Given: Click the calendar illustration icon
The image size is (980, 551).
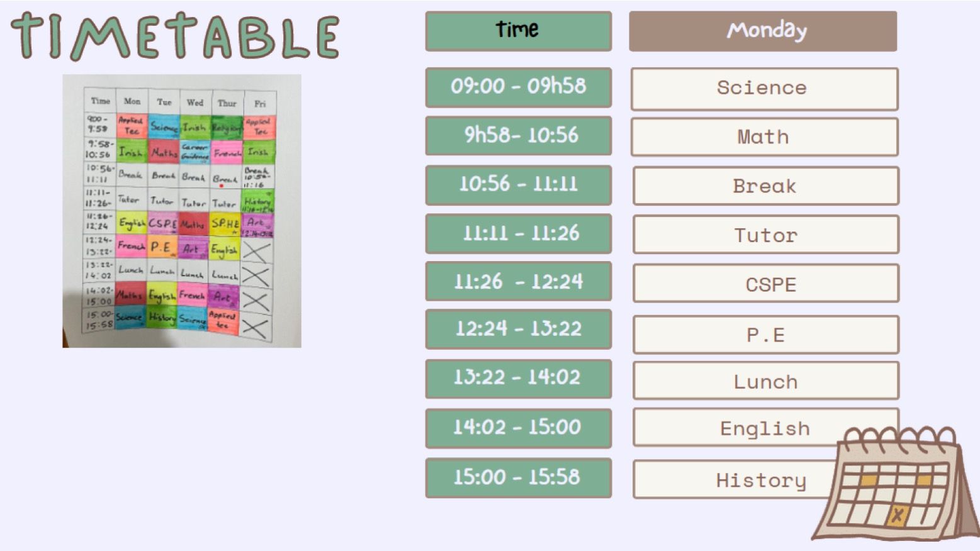Looking at the screenshot, I should (x=896, y=483).
